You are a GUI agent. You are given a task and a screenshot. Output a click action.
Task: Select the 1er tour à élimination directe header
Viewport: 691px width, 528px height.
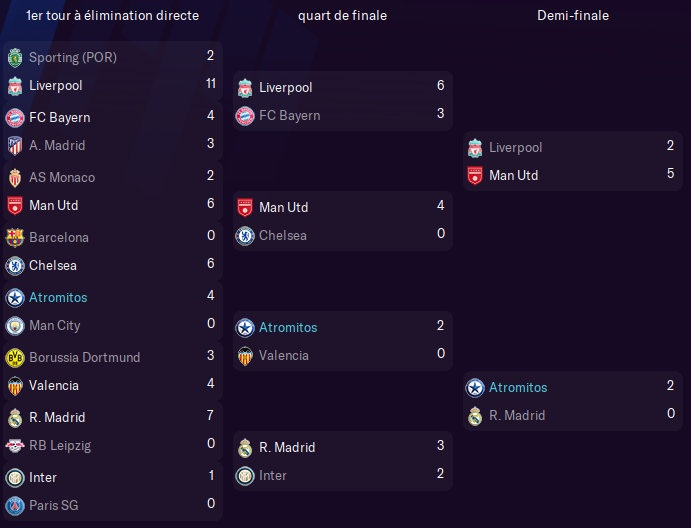click(112, 15)
